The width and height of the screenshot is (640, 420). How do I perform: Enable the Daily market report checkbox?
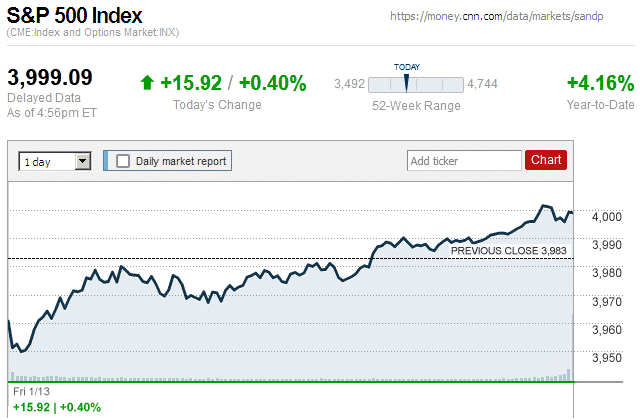[123, 160]
